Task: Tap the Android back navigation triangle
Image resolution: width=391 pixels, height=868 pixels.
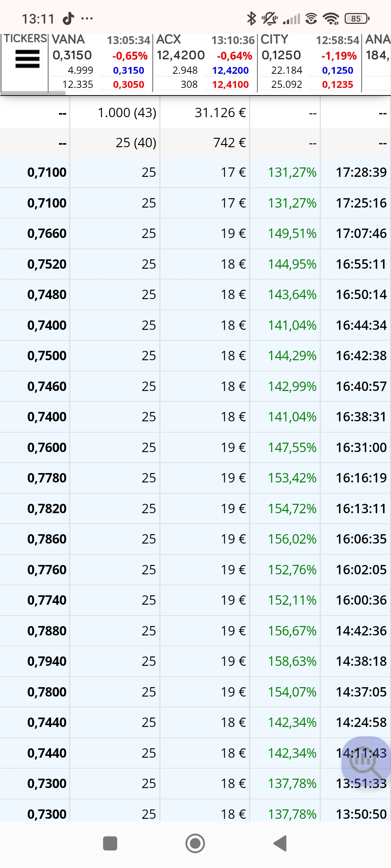Action: pos(280,843)
